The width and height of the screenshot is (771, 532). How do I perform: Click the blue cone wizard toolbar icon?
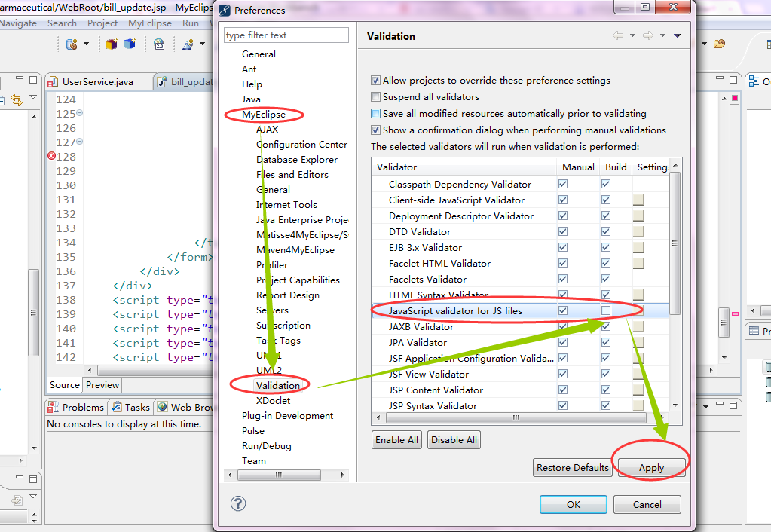click(188, 44)
